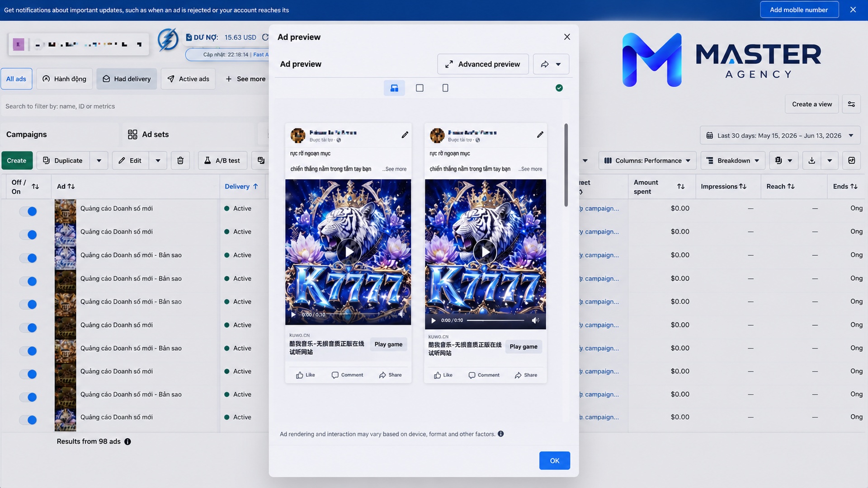Switch to the Hành động tab
868x488 pixels.
(64, 79)
